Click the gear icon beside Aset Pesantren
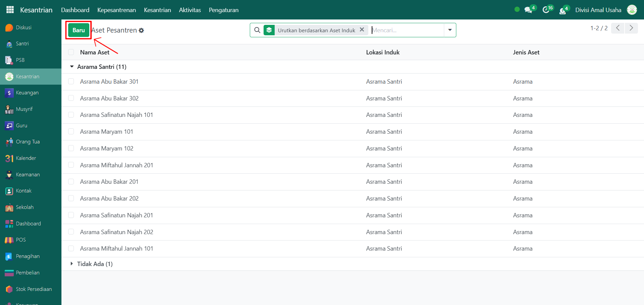The height and width of the screenshot is (305, 644). pyautogui.click(x=141, y=31)
